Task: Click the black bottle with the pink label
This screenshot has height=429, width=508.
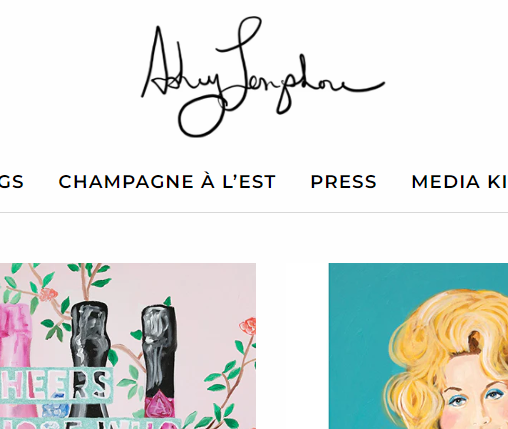Action: click(159, 360)
